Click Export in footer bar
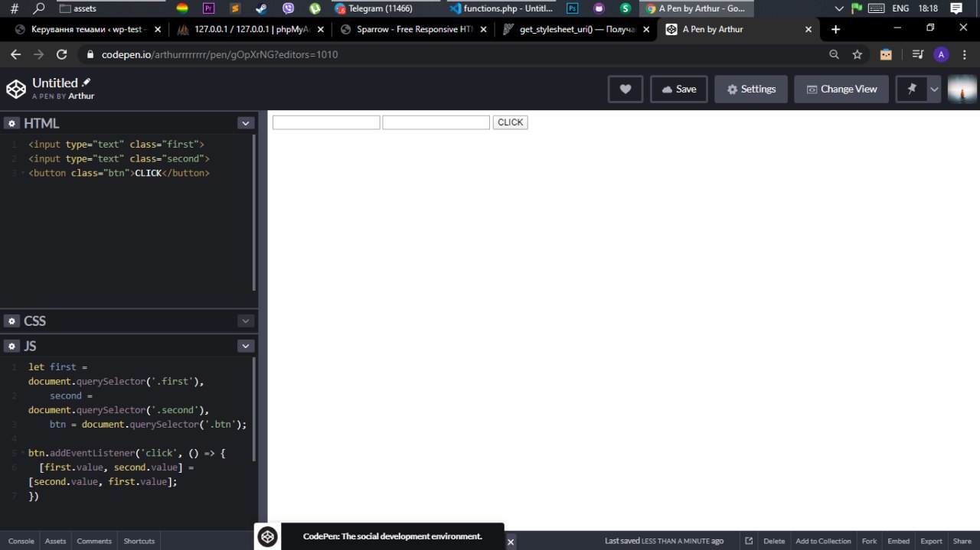This screenshot has width=980, height=550. (x=931, y=541)
